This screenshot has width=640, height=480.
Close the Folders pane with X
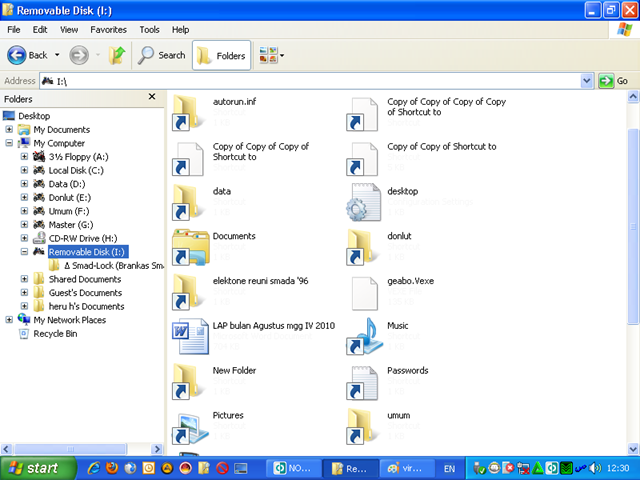pos(152,97)
